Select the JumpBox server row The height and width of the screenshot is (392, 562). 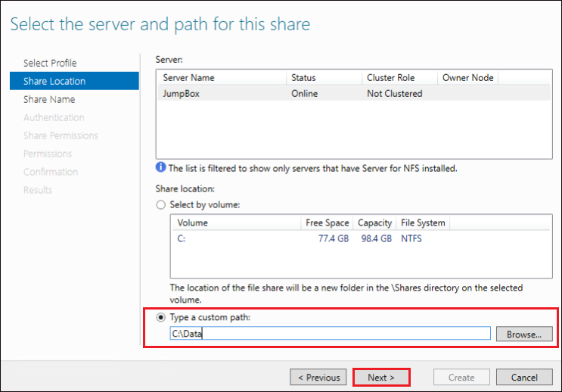pyautogui.click(x=354, y=94)
